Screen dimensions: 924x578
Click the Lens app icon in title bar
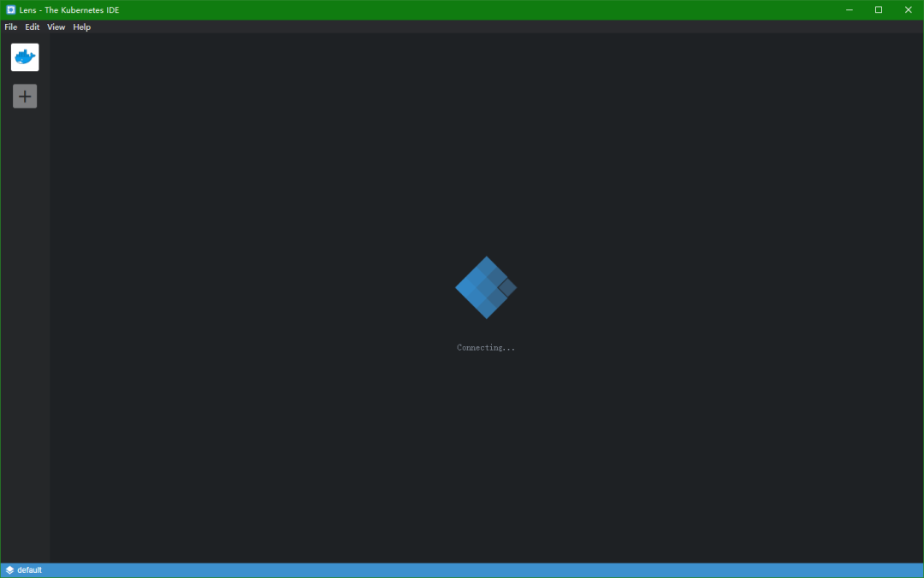click(10, 10)
